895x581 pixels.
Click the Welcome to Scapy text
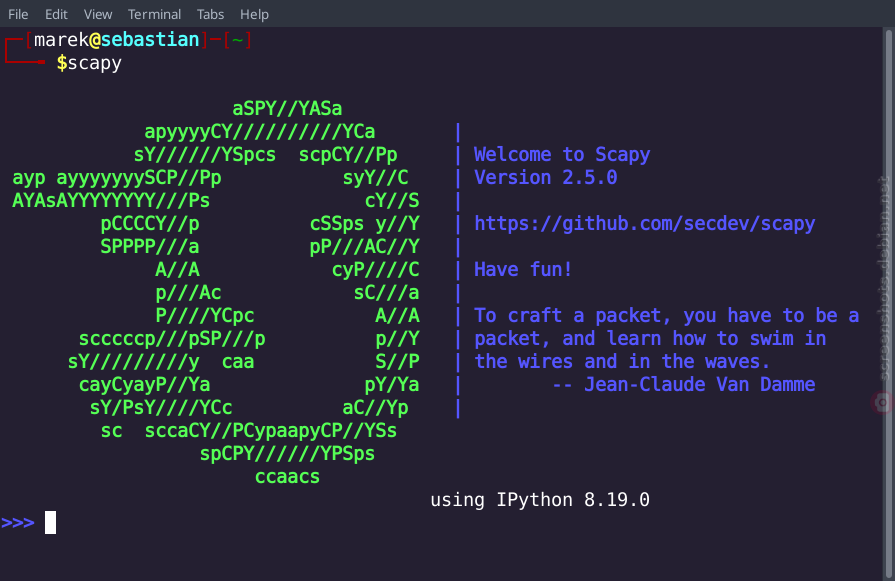click(x=562, y=155)
